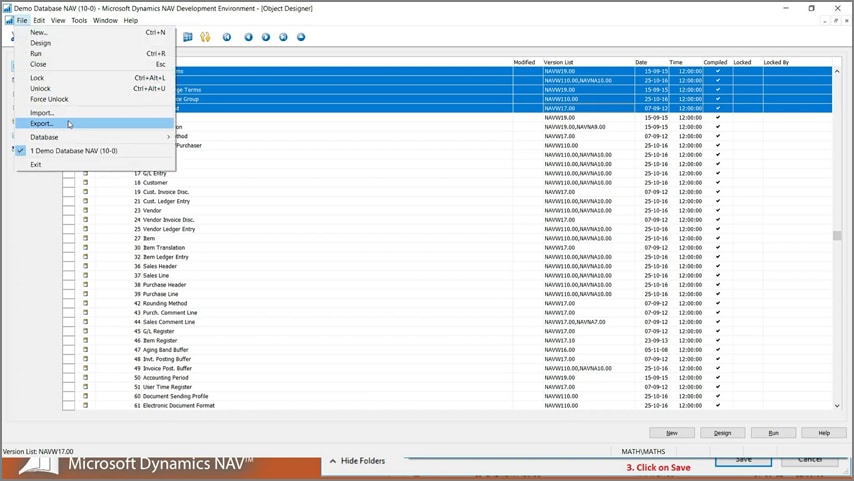Click the table icon of 23 Vendor row
The height and width of the screenshot is (481, 854).
[86, 210]
